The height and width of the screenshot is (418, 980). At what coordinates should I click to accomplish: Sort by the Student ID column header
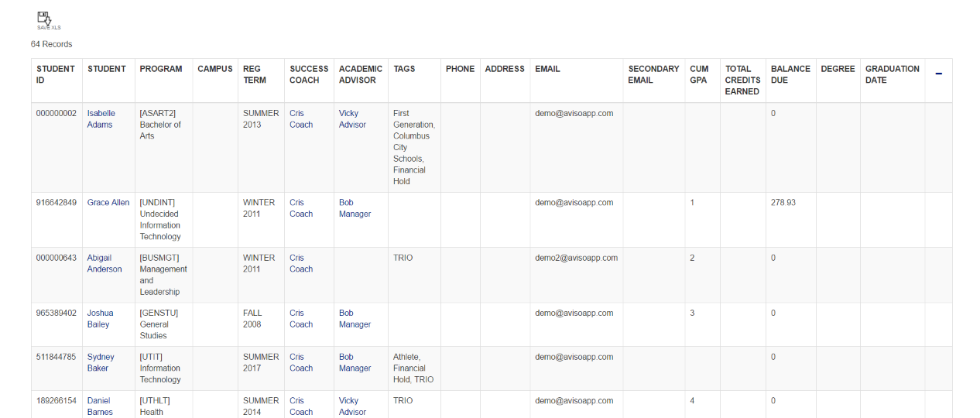tap(56, 74)
